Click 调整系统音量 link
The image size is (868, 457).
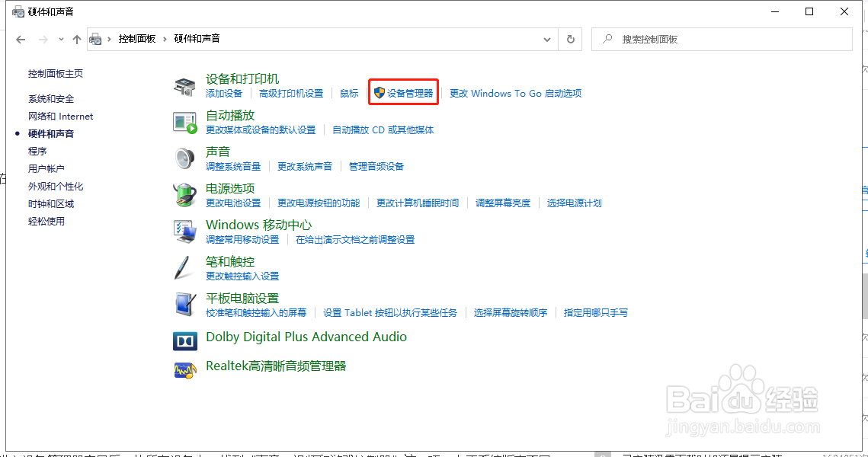coord(233,167)
